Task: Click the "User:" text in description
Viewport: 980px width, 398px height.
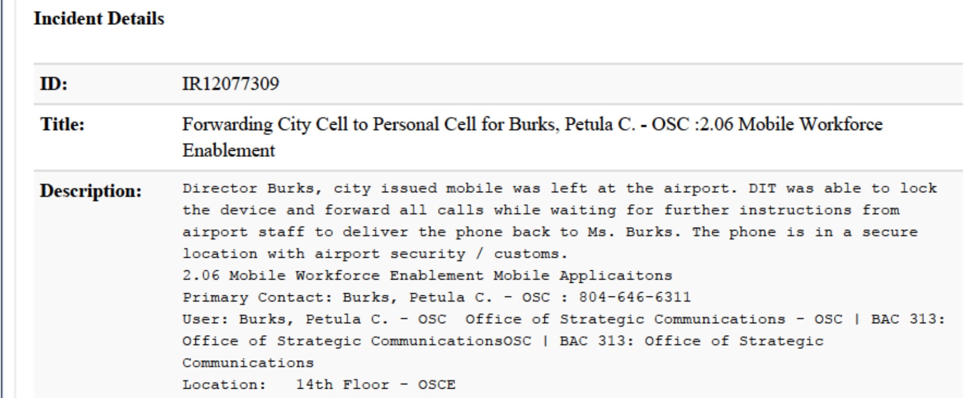Action: (x=205, y=319)
